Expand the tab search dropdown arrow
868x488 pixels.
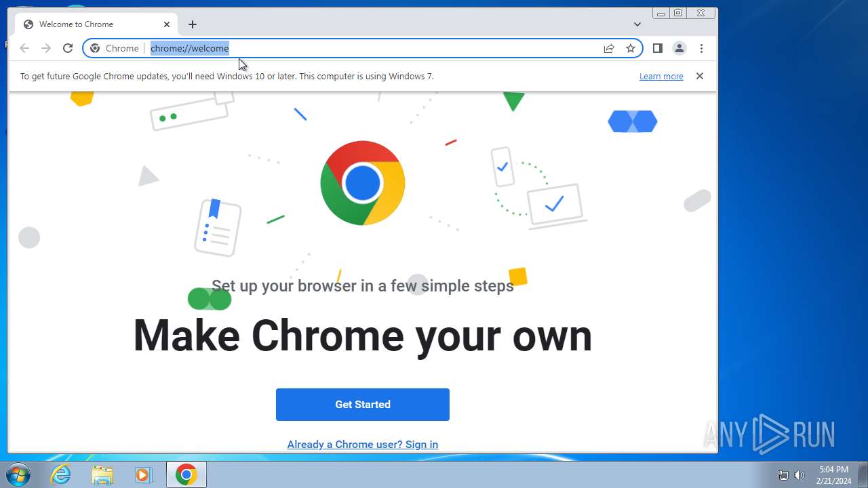[637, 24]
